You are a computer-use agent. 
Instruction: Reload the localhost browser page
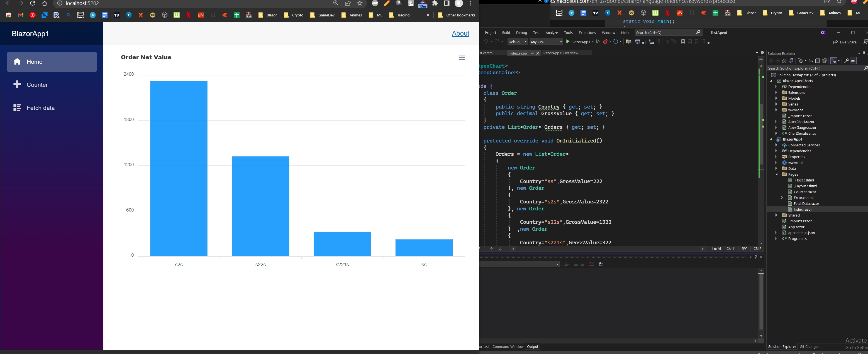pos(33,3)
